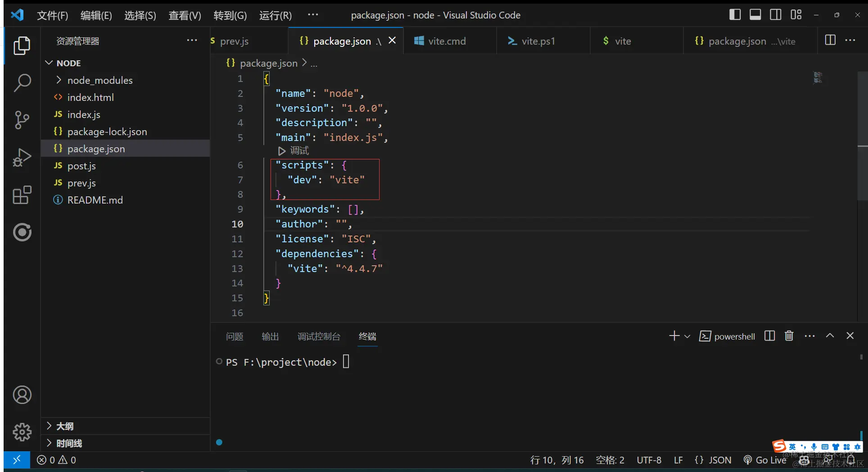Close the package.json editor tab
Screen dimensions: 868x472
pos(392,41)
